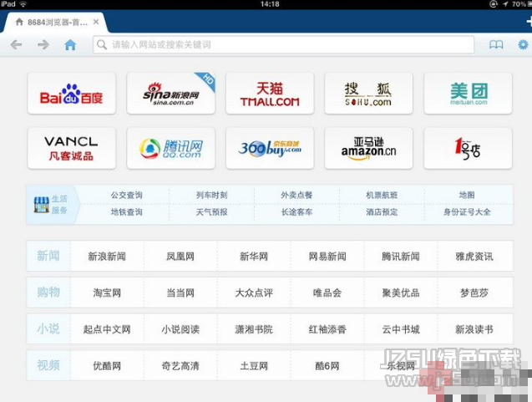Add a new tab with plus

point(529,22)
